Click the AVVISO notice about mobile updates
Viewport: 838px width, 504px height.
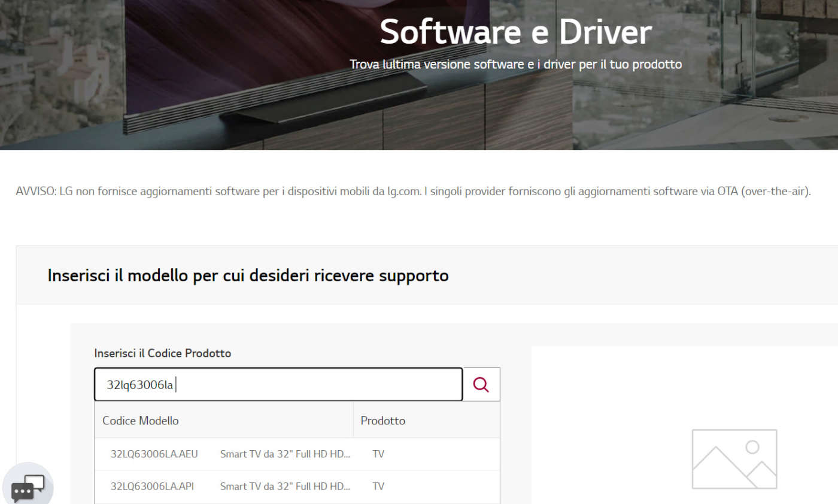[414, 193]
